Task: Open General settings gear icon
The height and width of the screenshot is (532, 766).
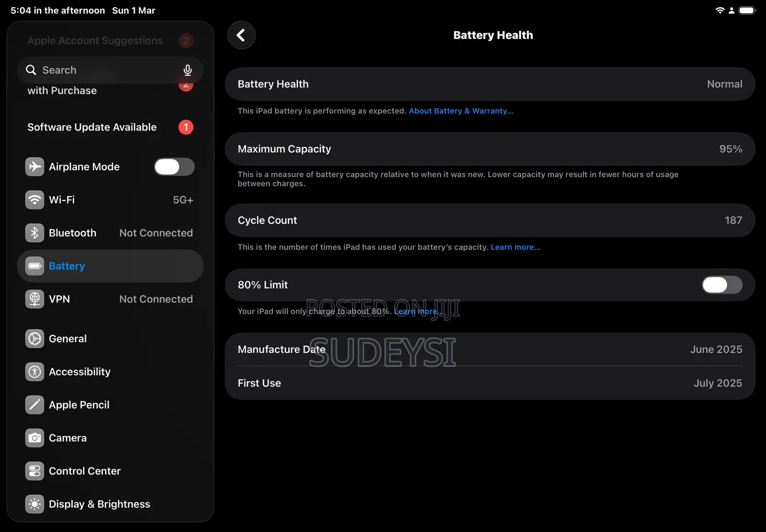Action: pyautogui.click(x=34, y=339)
